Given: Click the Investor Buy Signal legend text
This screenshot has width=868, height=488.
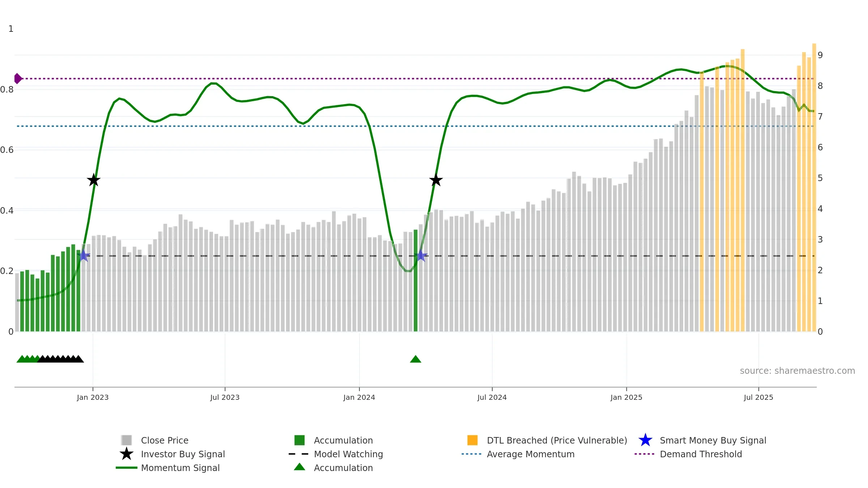Looking at the screenshot, I should point(183,454).
